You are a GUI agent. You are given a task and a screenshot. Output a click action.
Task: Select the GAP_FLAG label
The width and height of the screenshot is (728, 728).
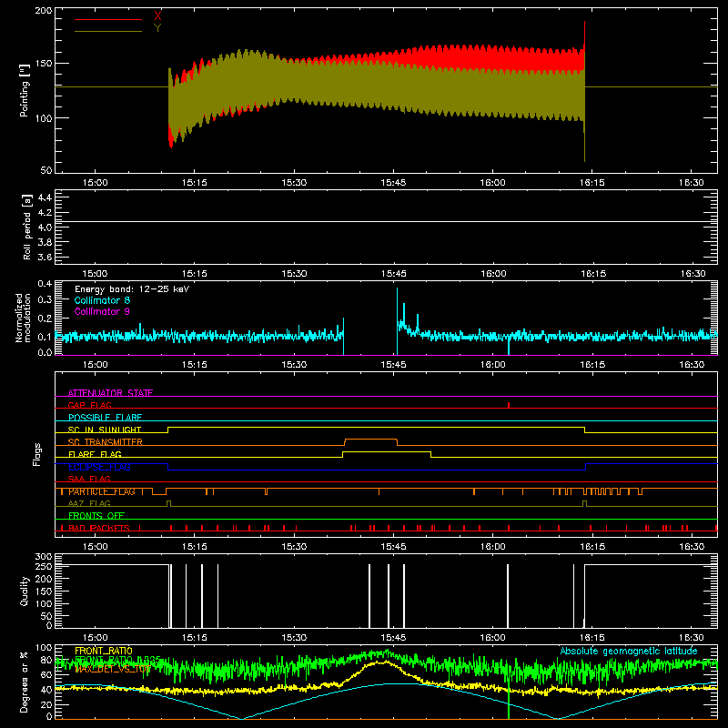[x=89, y=405]
